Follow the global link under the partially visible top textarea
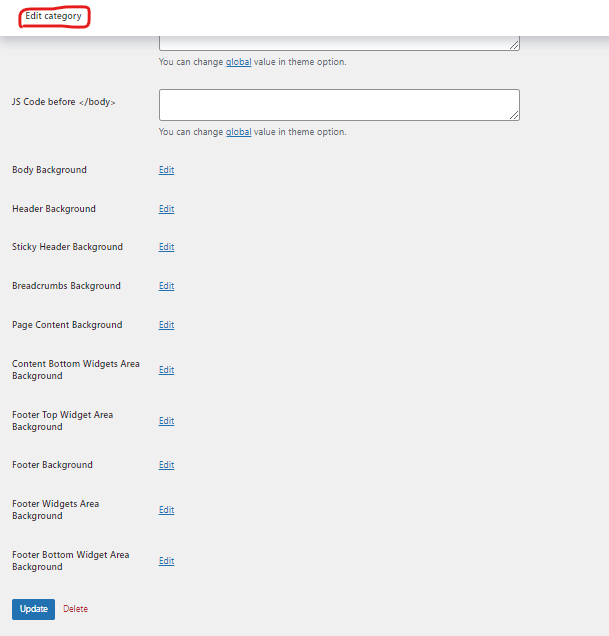This screenshot has height=636, width=609. (x=239, y=62)
